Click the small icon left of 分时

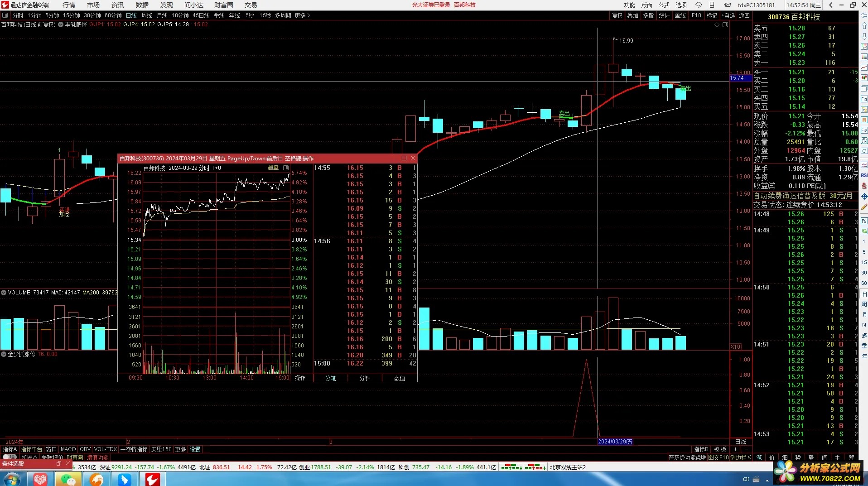tap(5, 15)
